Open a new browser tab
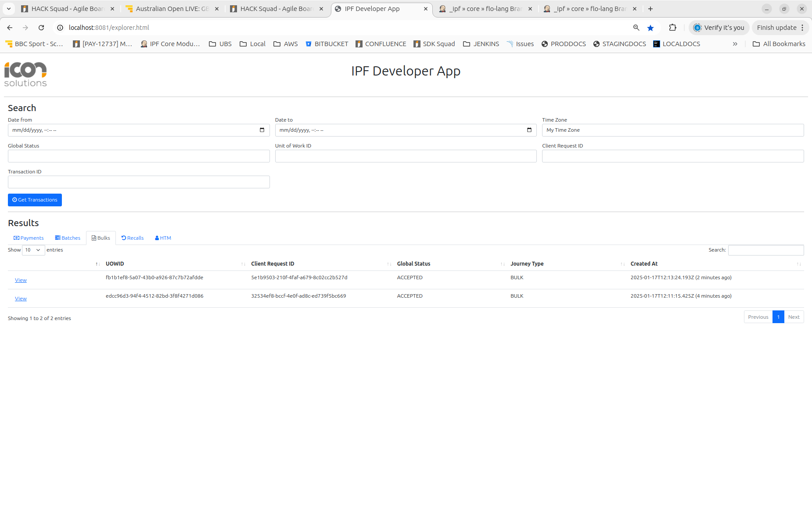Screen dimensions: 812x515 650,9
